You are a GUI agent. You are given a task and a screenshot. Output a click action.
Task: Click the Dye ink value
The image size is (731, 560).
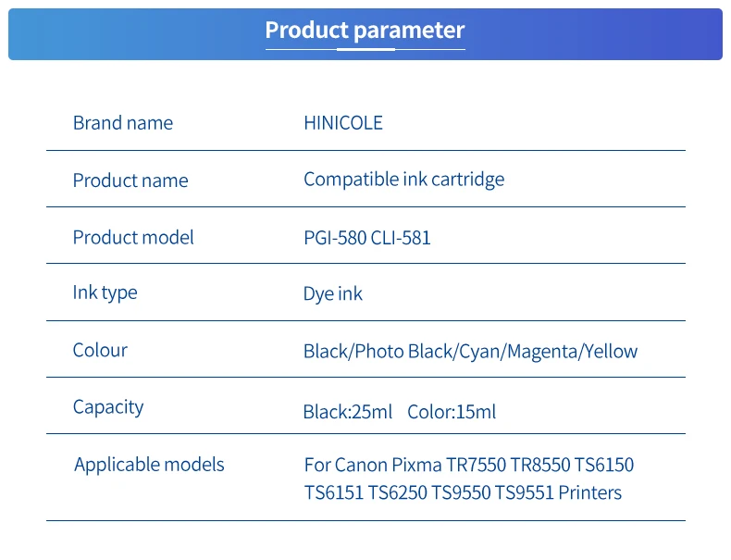pos(332,294)
